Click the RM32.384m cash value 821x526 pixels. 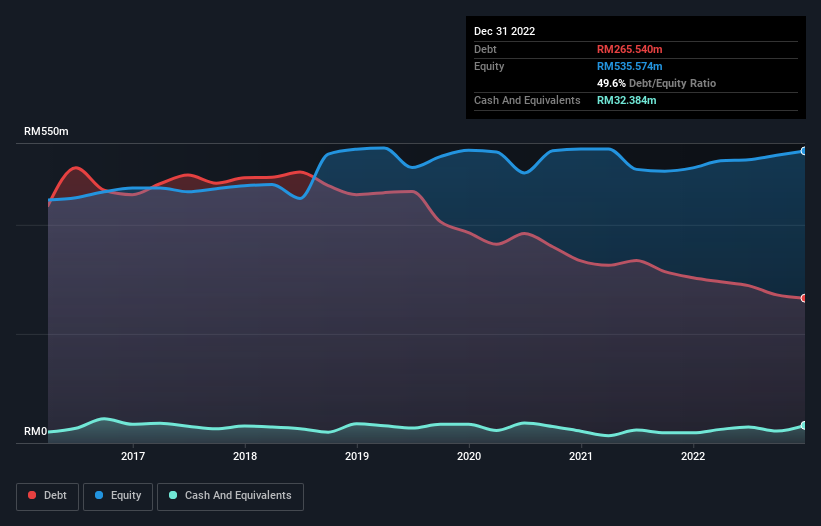point(626,100)
